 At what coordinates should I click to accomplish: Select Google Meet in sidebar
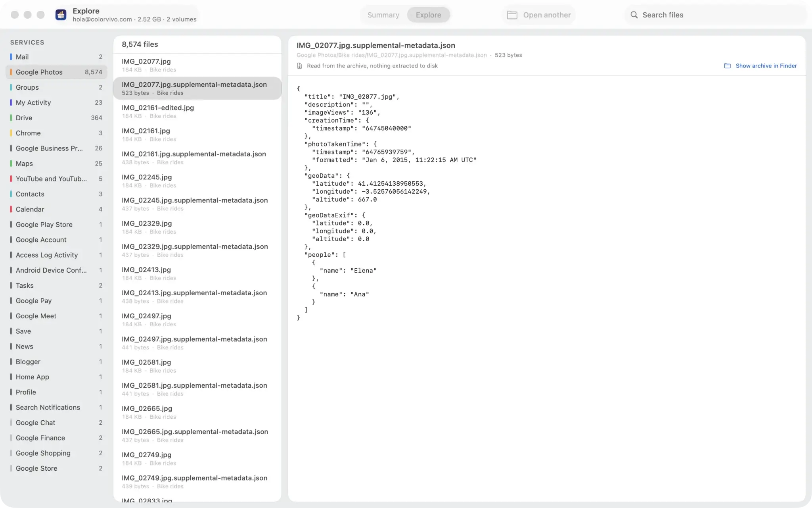[x=56, y=316]
